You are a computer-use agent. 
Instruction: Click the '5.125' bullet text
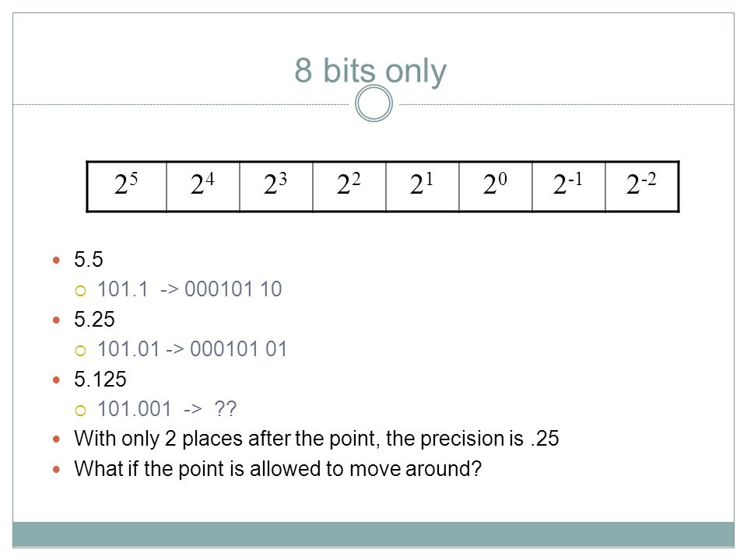(100, 380)
